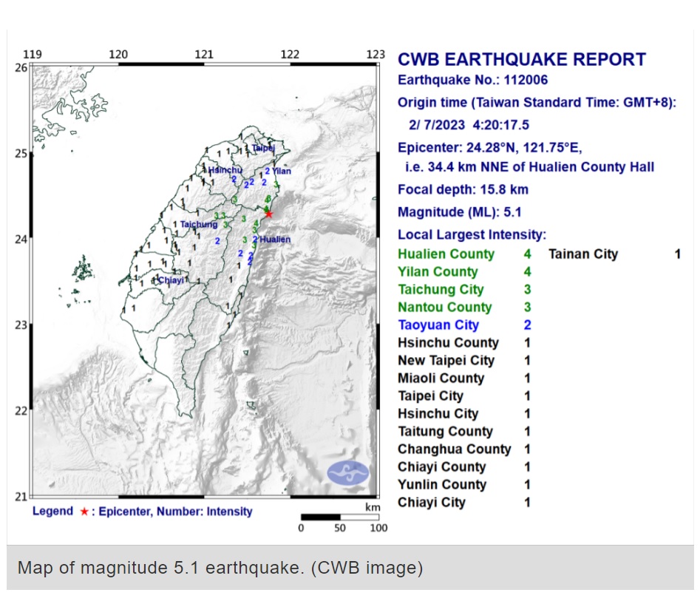700x601 pixels.
Task: Click the Hualien label on the map
Action: point(275,240)
